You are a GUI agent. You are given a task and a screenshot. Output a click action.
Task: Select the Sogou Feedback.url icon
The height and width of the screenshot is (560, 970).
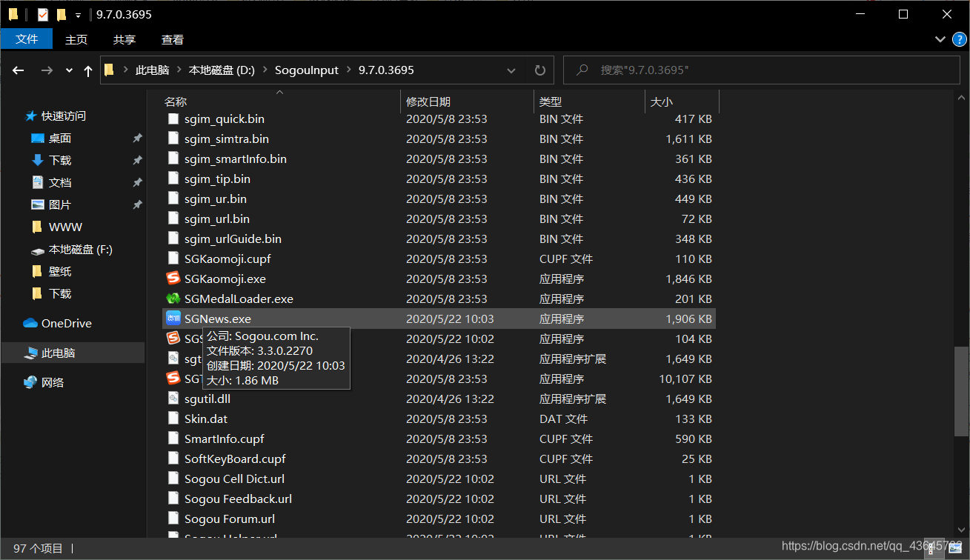click(x=173, y=499)
